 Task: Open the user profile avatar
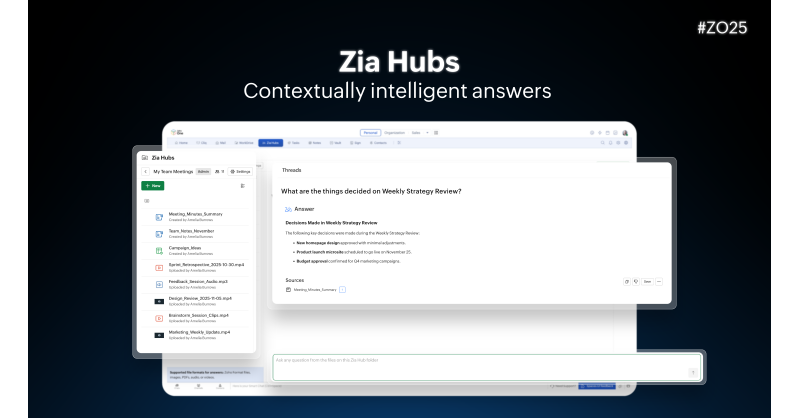click(x=625, y=133)
